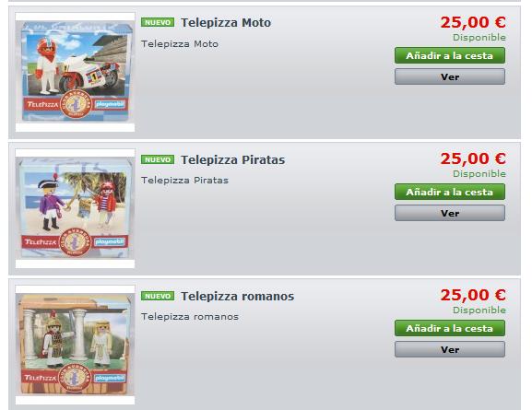Click the 25,00 € price of Telepizza Moto
This screenshot has width=532, height=410.
pyautogui.click(x=473, y=23)
